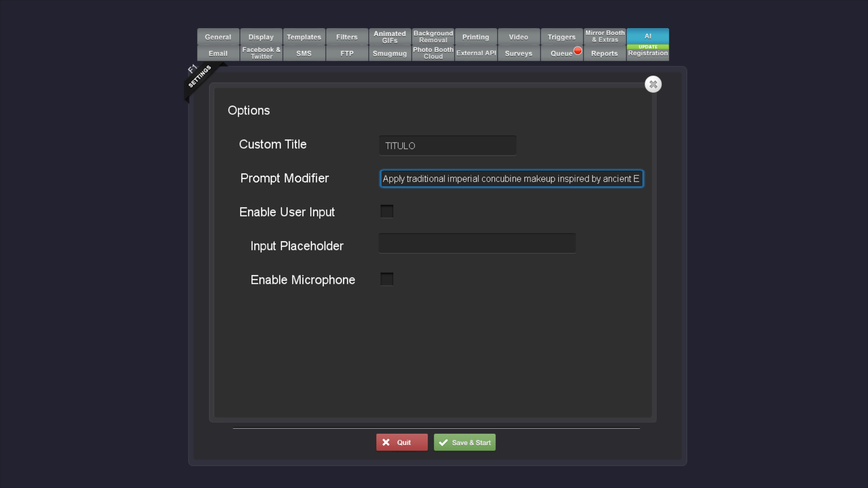868x488 pixels.
Task: Open the Mirror Booth & Extras tab
Action: pos(605,37)
